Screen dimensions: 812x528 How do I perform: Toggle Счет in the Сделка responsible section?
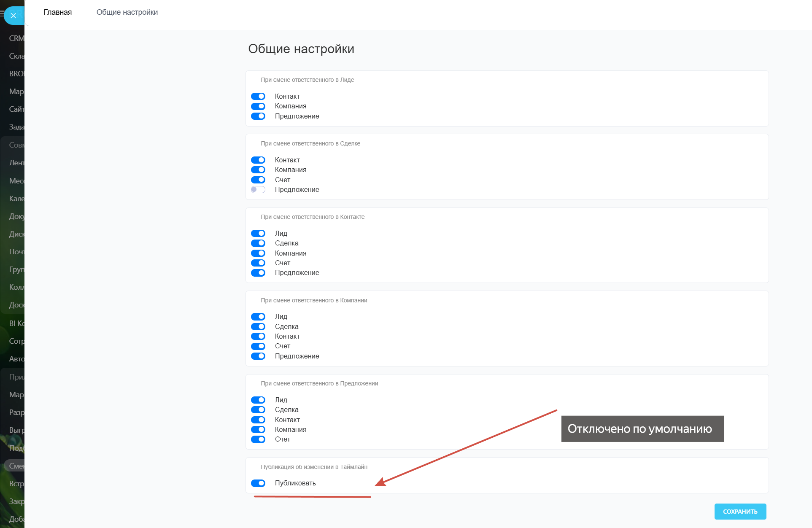point(258,180)
